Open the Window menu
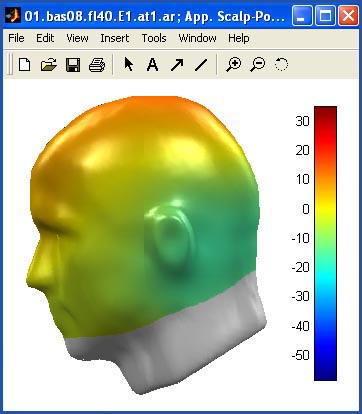This screenshot has width=362, height=414. pyautogui.click(x=197, y=38)
